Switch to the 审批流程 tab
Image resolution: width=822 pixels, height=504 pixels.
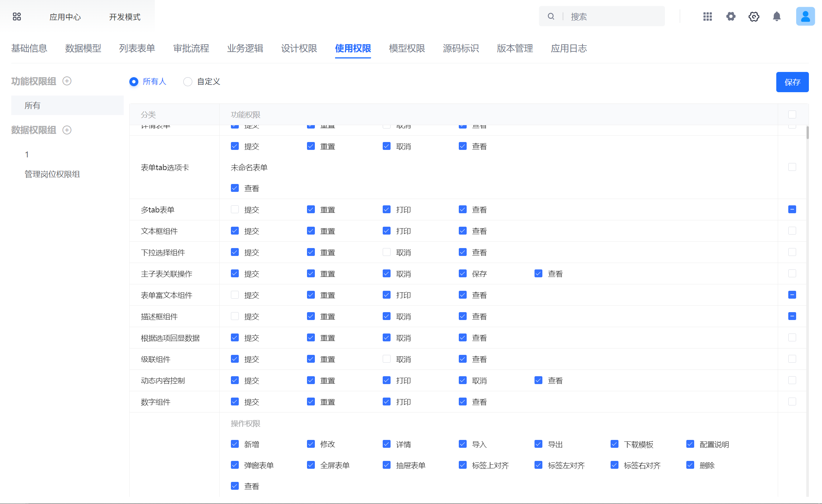pos(191,48)
